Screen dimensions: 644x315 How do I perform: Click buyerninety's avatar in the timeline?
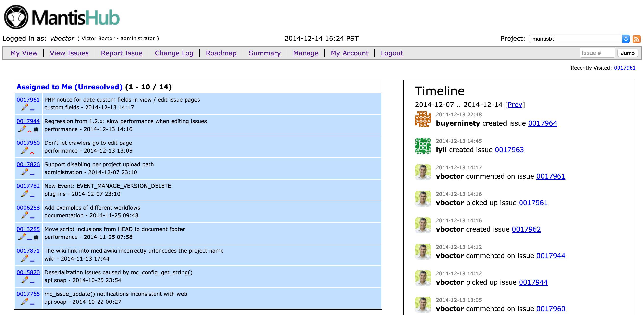tap(423, 119)
